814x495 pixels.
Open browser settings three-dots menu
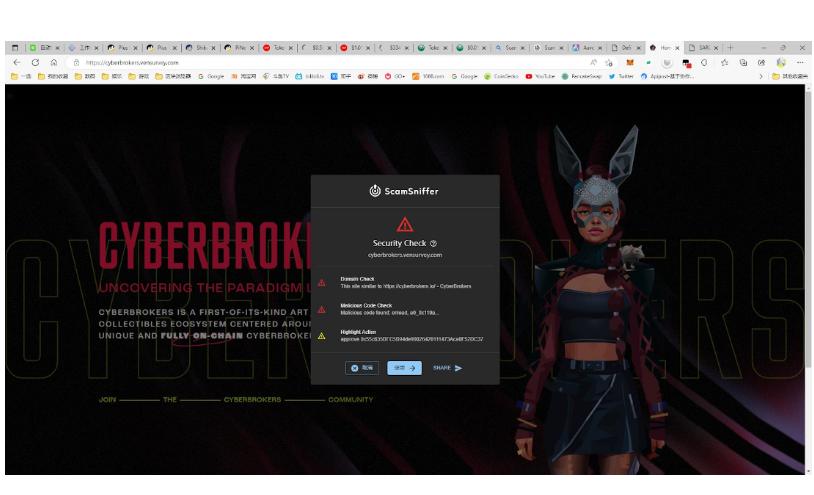(x=800, y=62)
